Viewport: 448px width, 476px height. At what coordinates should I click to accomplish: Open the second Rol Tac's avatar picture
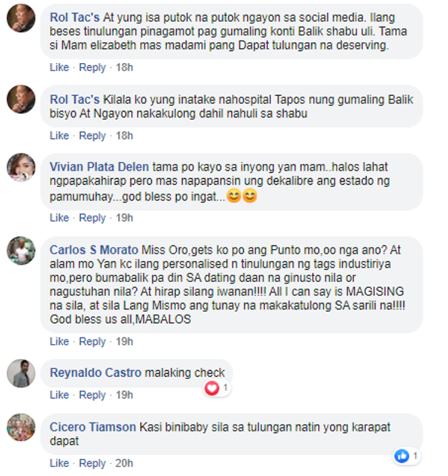point(21,99)
